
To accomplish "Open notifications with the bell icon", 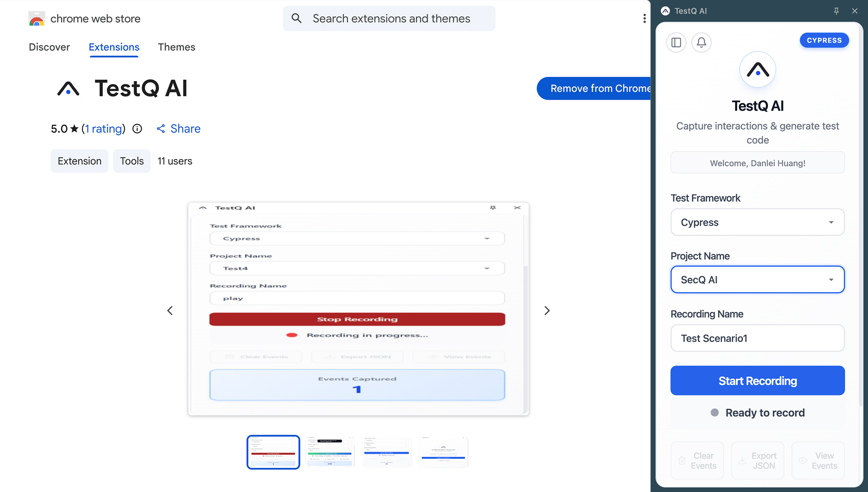I will 701,42.
